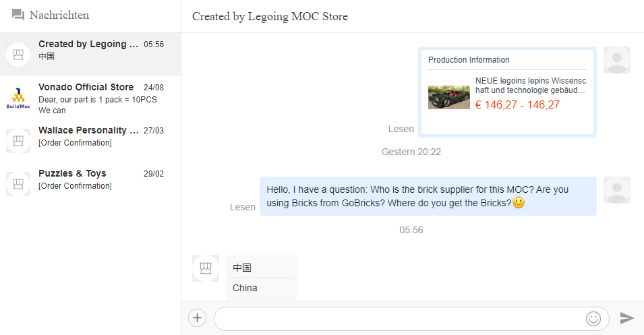Click store avatar beside the China reply
Viewport: 644px width, 335px height.
206,268
